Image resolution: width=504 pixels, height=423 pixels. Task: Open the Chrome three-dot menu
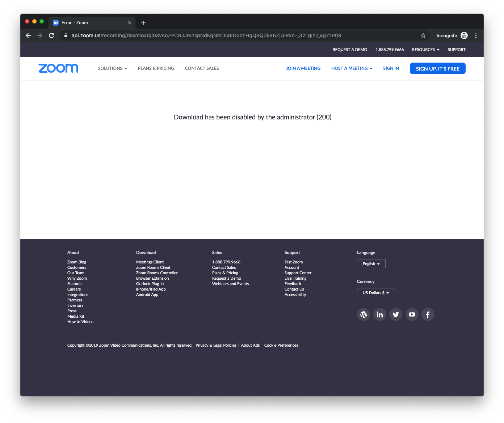point(476,35)
